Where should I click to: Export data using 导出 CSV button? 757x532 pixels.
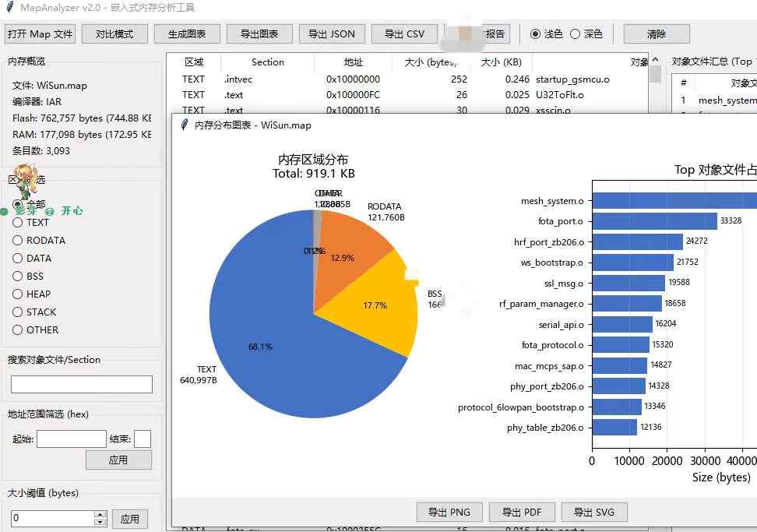(404, 33)
